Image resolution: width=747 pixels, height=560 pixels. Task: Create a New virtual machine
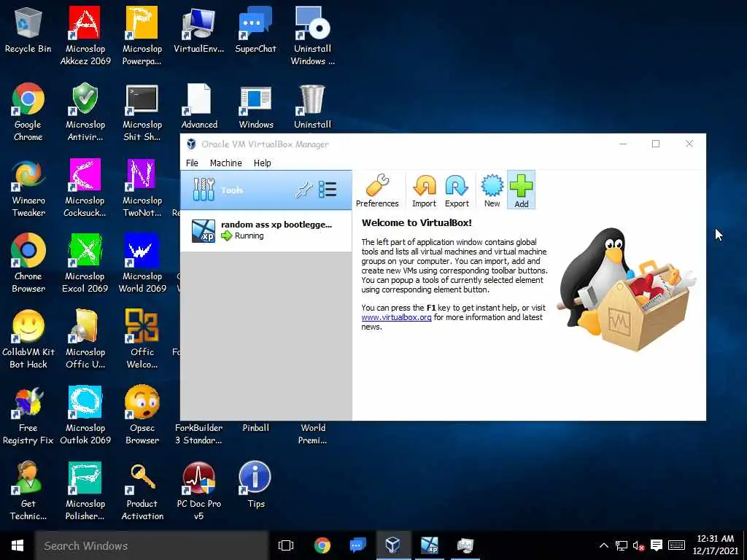click(x=492, y=190)
